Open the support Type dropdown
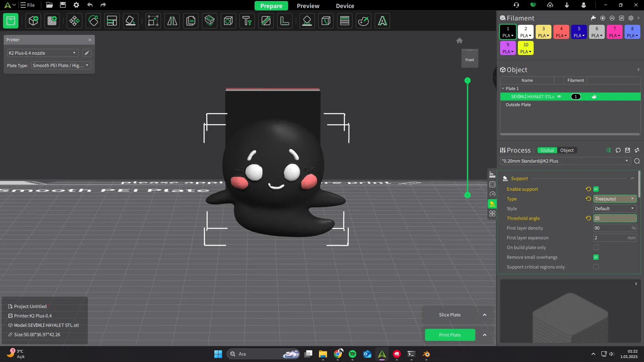Image resolution: width=644 pixels, height=362 pixels. coord(614,199)
